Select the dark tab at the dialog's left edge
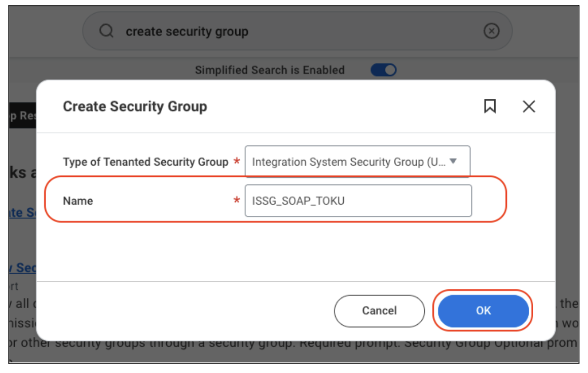The height and width of the screenshot is (373, 588). (x=22, y=116)
